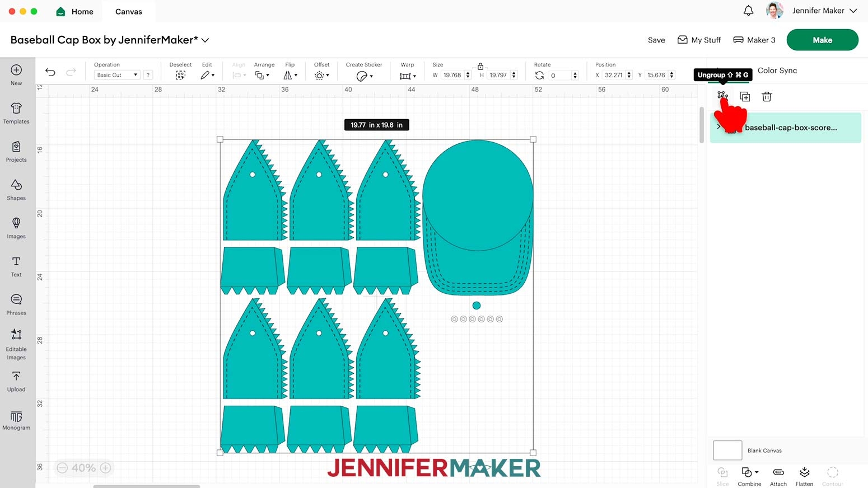Toggle the size lock aspect ratio
Screen dimensions: 868x488
pos(481,65)
